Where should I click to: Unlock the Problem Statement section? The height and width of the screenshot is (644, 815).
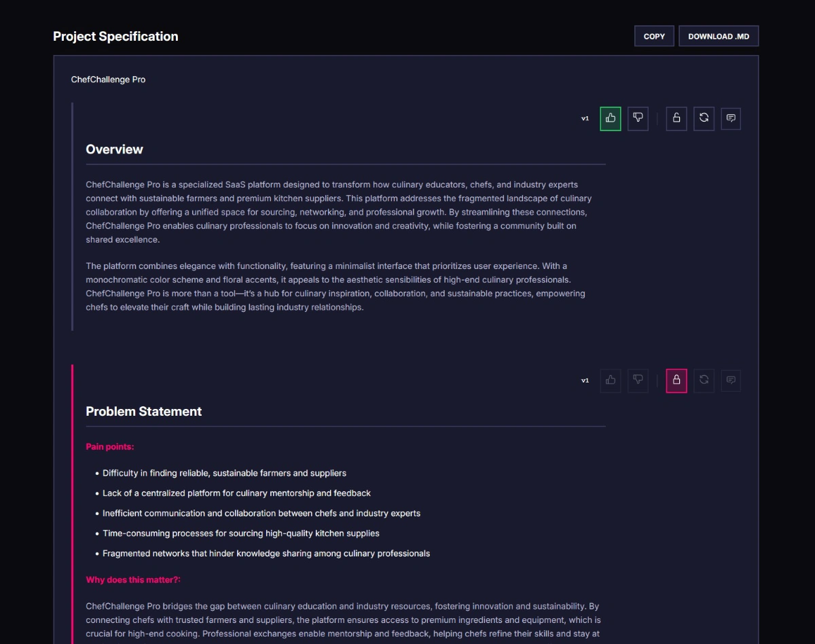676,380
